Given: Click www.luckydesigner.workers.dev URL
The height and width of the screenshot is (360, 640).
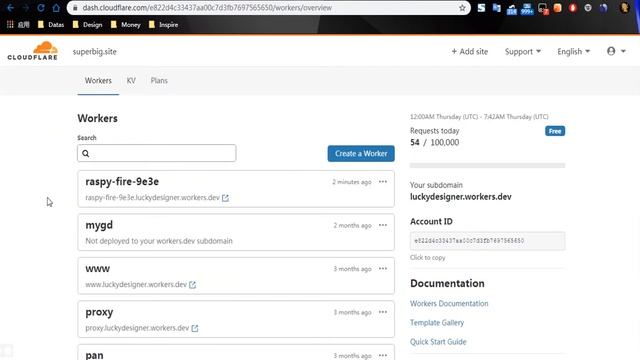Looking at the screenshot, I should tap(136, 284).
